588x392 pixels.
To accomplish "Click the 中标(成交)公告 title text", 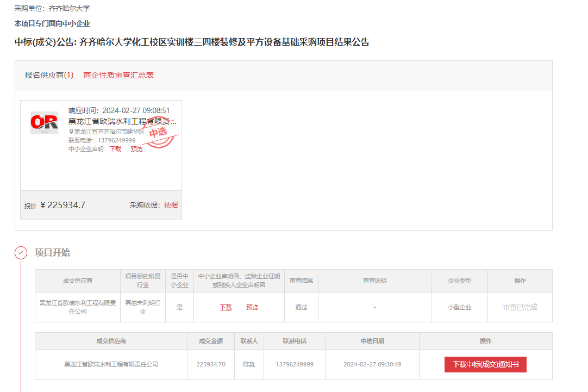I will point(192,42).
